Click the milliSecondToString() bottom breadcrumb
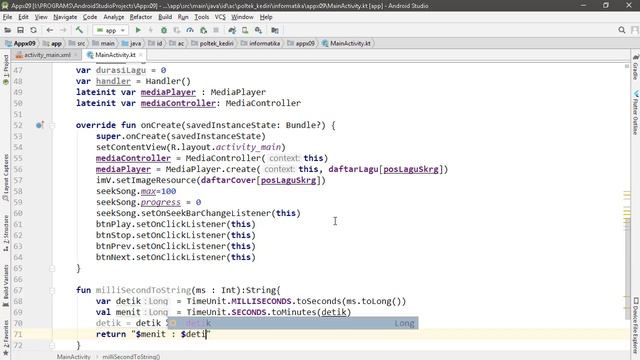 [x=131, y=357]
